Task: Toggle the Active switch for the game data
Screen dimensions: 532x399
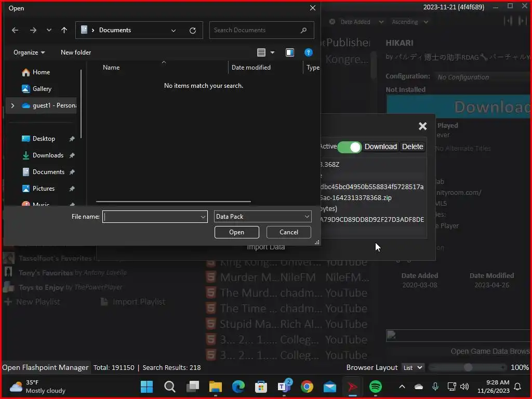Action: 349,147
